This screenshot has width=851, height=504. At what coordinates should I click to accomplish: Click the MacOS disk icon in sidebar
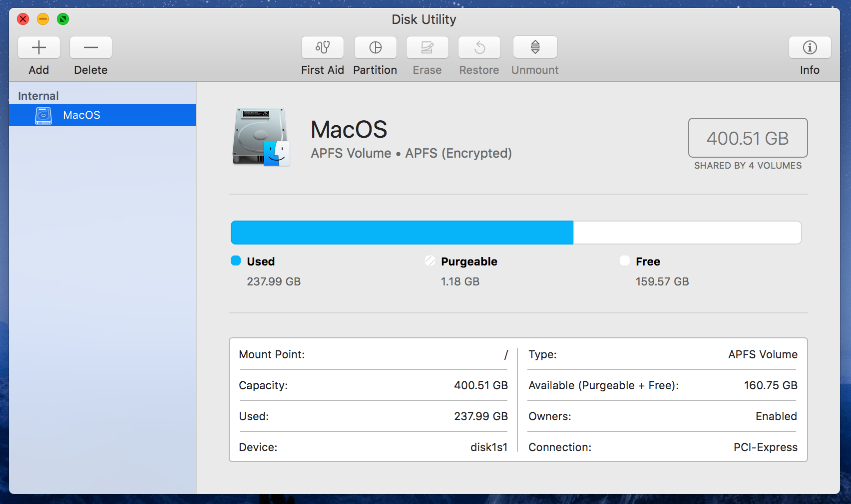tap(43, 115)
